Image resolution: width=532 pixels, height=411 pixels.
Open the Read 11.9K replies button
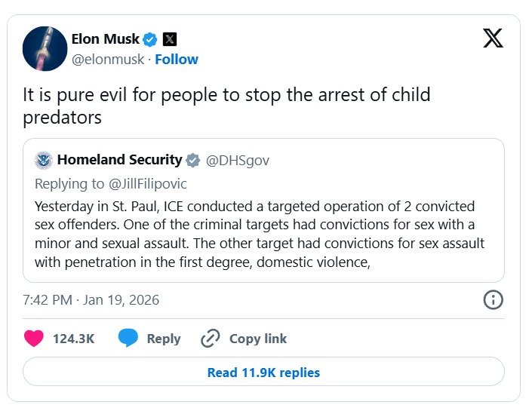tap(263, 373)
